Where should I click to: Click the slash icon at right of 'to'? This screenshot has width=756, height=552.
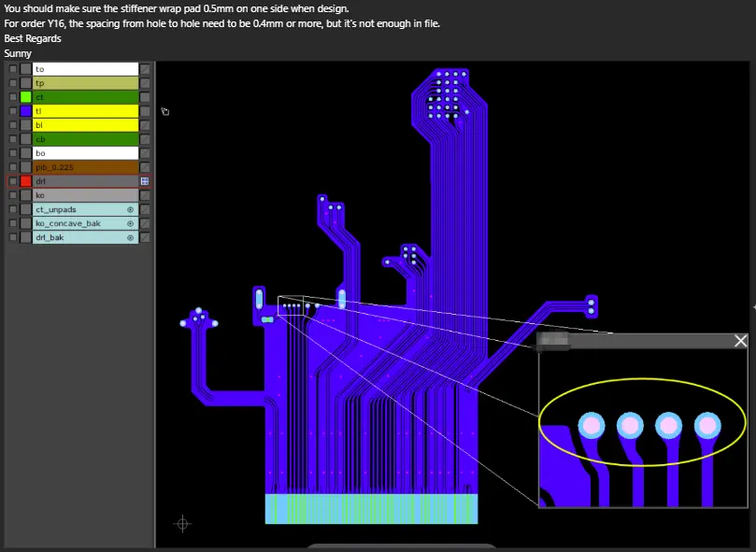145,69
